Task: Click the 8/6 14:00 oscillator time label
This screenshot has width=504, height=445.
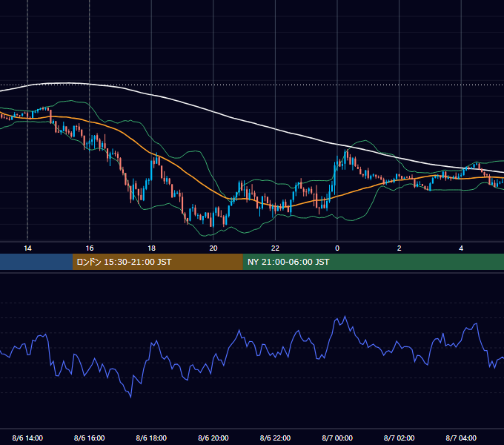Action: coord(27,438)
